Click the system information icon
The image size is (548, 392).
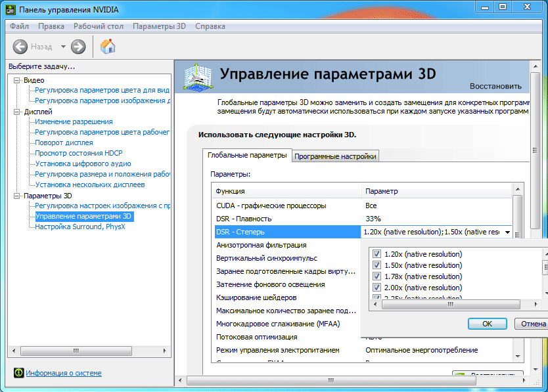pos(18,373)
